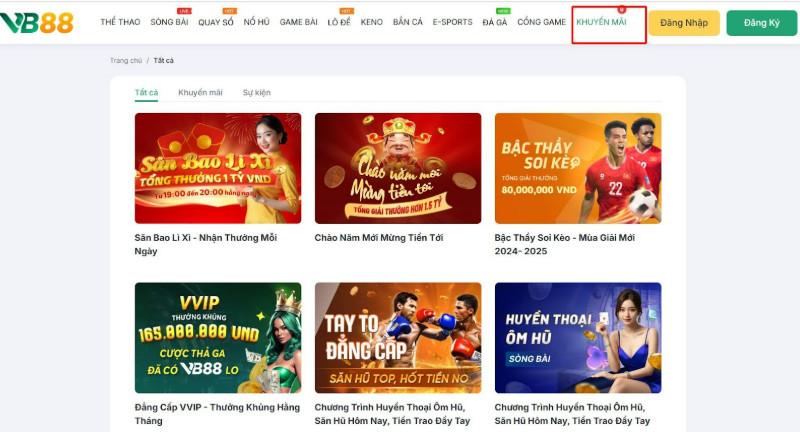Open the Săn Bao Lì Xì banner

217,167
